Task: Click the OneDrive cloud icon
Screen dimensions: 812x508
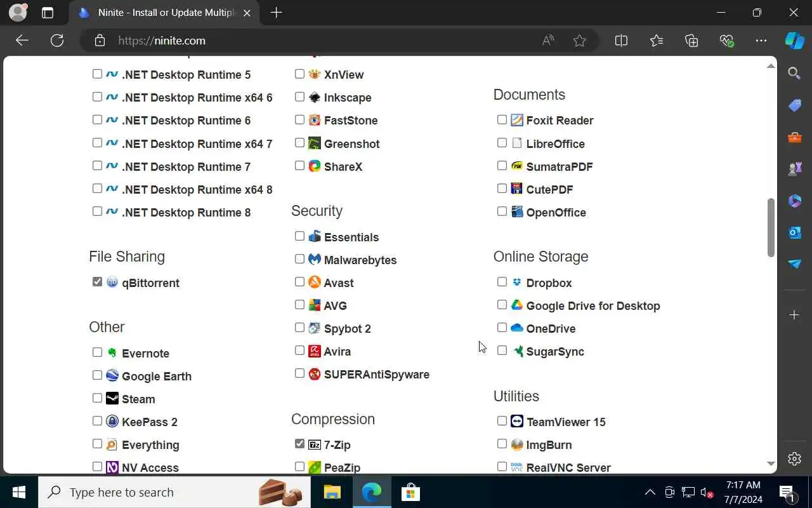Action: pyautogui.click(x=517, y=328)
